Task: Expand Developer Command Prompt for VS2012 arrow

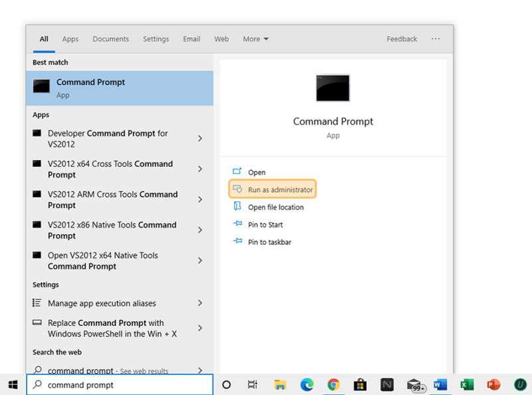Action: coord(200,138)
